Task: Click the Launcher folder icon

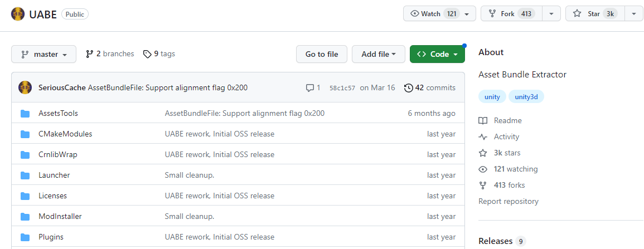Action: click(x=25, y=175)
